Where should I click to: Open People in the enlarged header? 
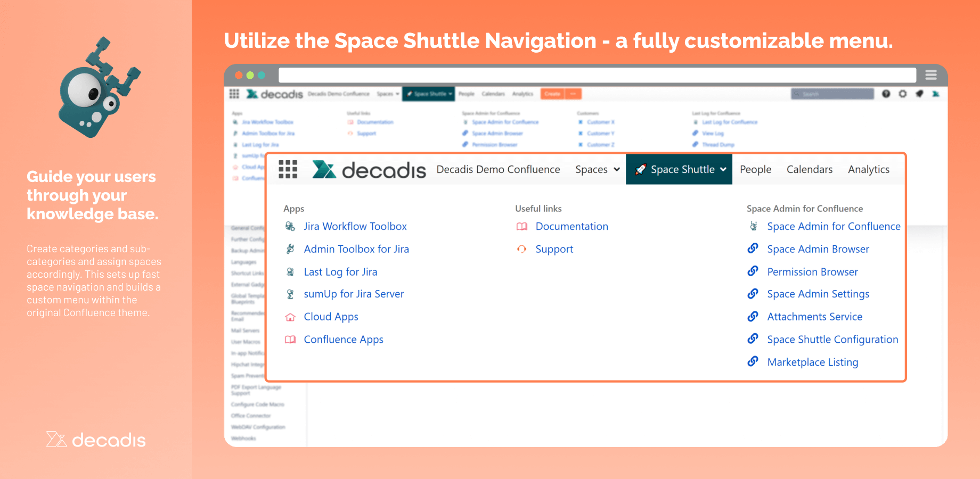755,169
